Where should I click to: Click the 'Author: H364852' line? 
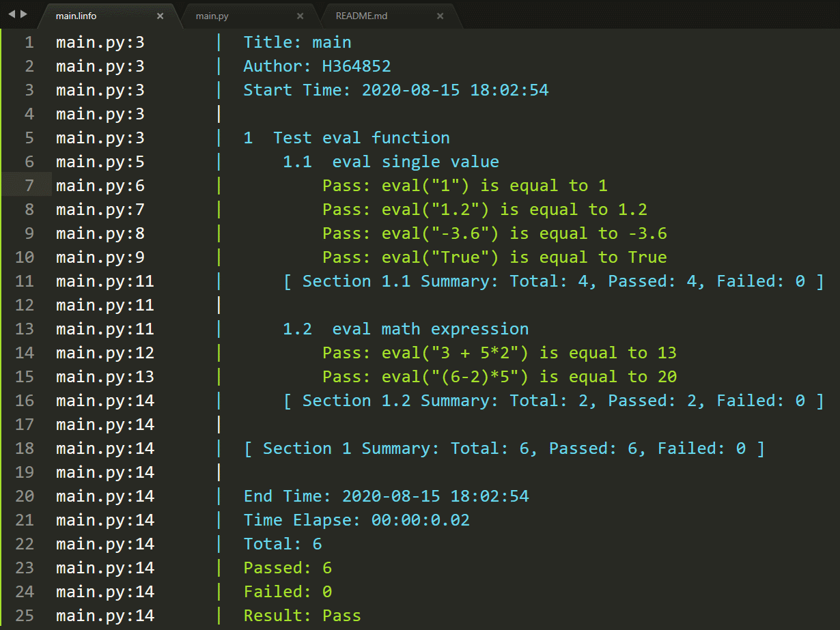click(317, 66)
